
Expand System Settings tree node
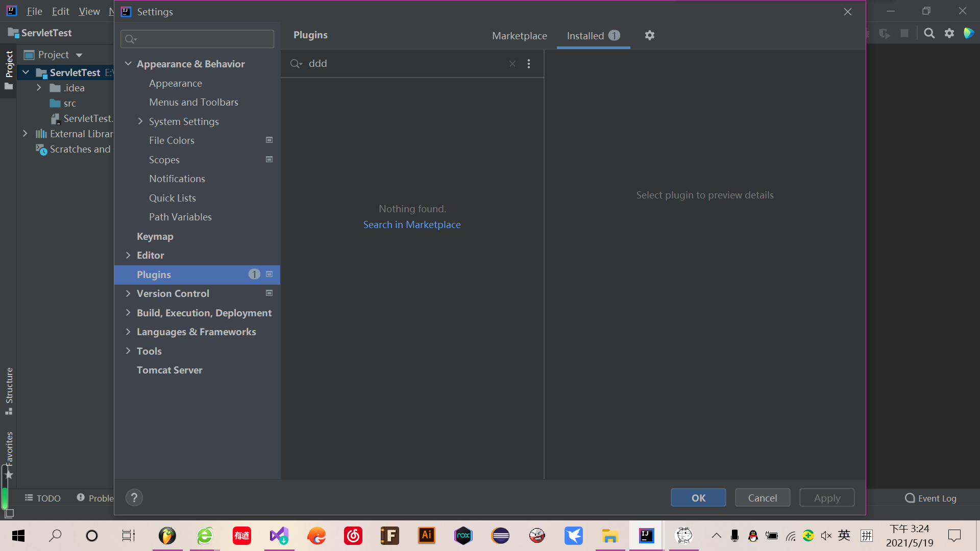pos(140,121)
